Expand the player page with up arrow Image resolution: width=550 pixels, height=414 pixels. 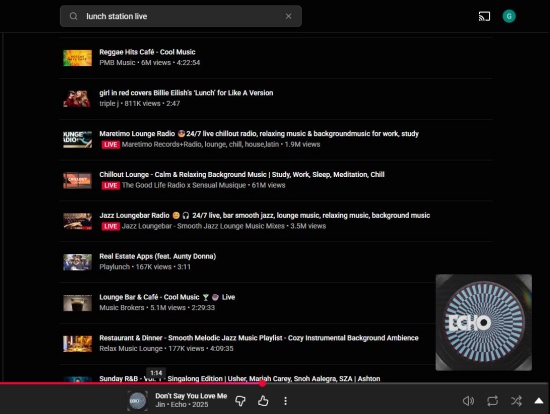point(539,401)
